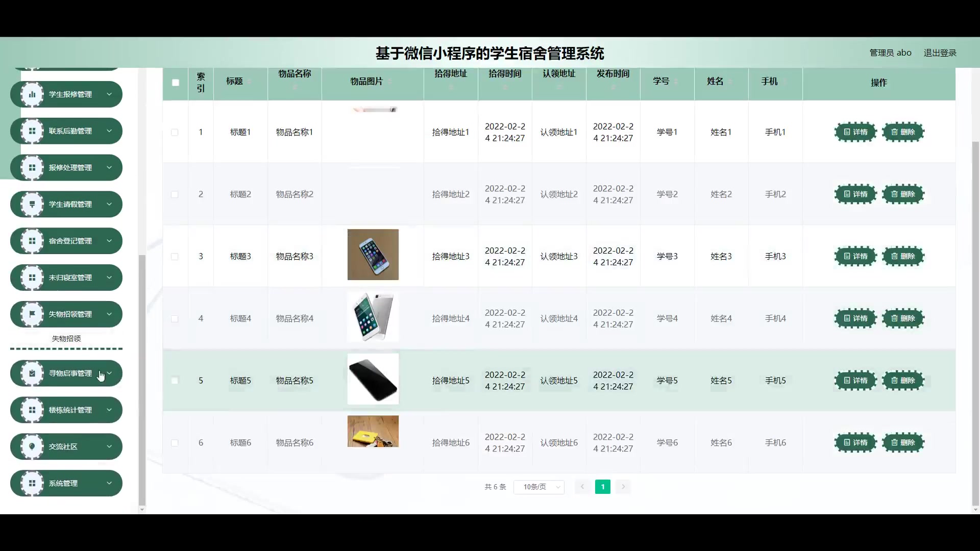Click the grid icon beside 楼栋统计管理
This screenshot has height=551, width=980.
32,410
